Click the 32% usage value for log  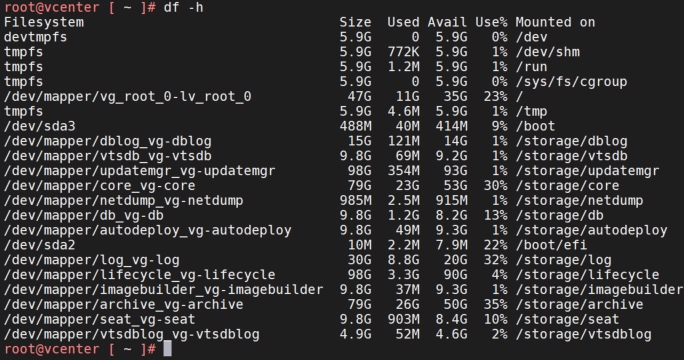[495, 260]
